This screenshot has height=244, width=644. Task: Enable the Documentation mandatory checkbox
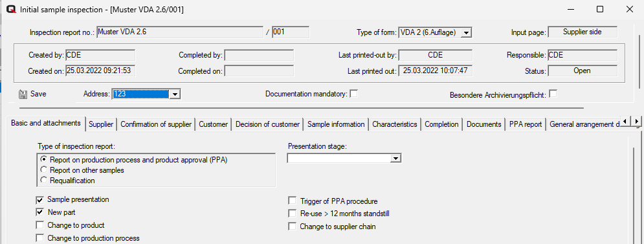pos(353,94)
